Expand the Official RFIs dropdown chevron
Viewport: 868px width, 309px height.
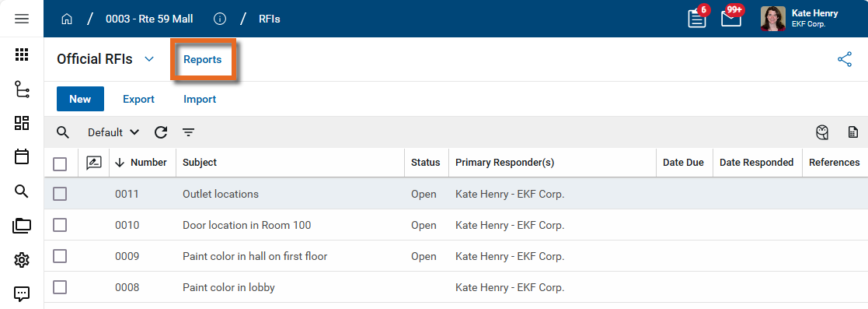[149, 59]
